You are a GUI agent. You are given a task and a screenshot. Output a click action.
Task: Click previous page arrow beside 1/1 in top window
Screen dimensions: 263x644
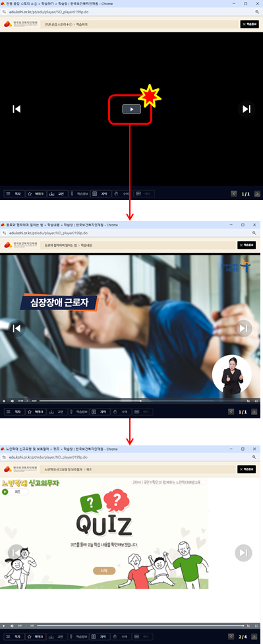coord(233,193)
